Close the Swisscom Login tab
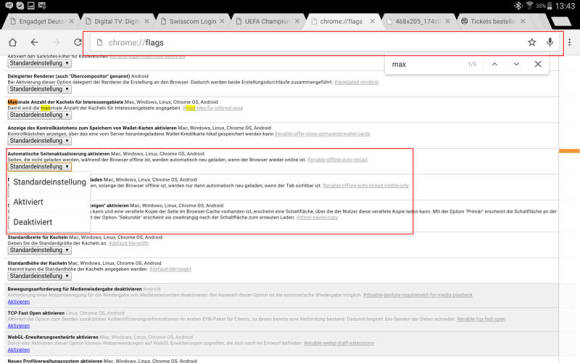The height and width of the screenshot is (363, 580). (x=222, y=21)
